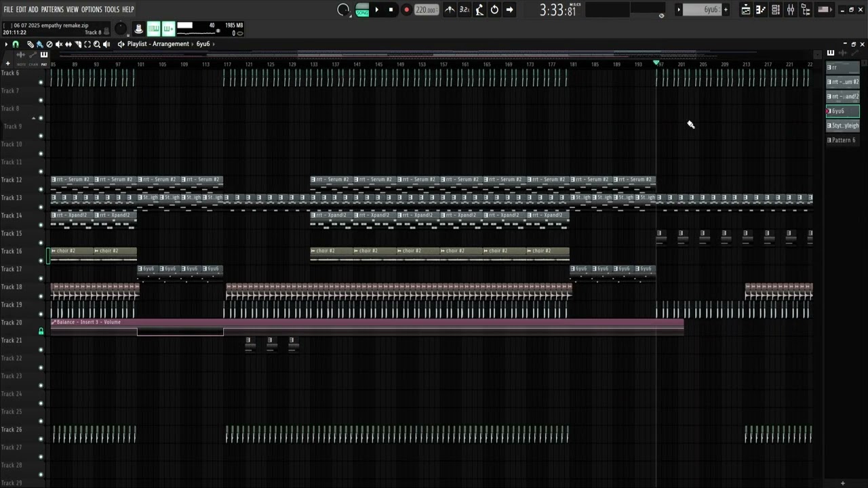Open the TOOLS menu
The height and width of the screenshot is (488, 868).
[111, 9]
